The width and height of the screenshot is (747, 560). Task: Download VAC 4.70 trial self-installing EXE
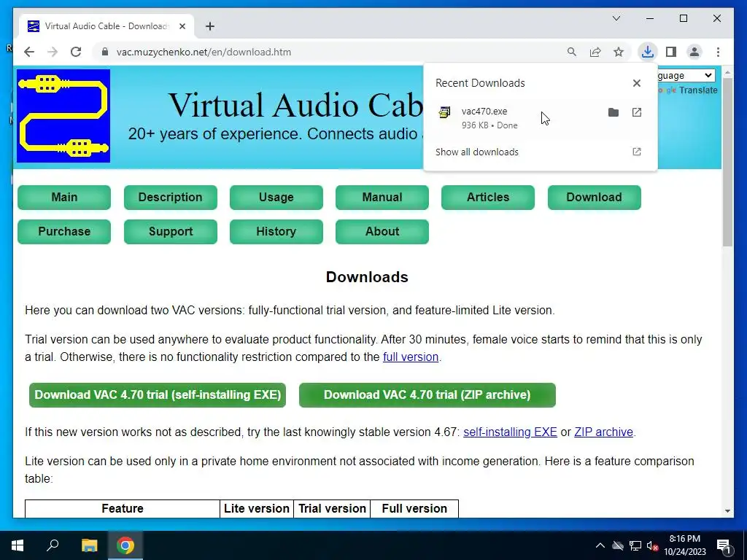pos(158,395)
